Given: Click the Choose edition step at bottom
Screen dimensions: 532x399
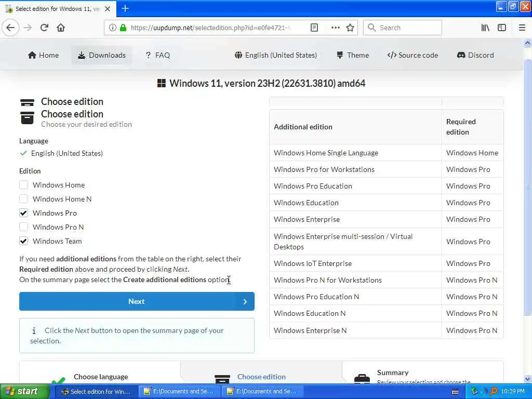Looking at the screenshot, I should tap(261, 377).
